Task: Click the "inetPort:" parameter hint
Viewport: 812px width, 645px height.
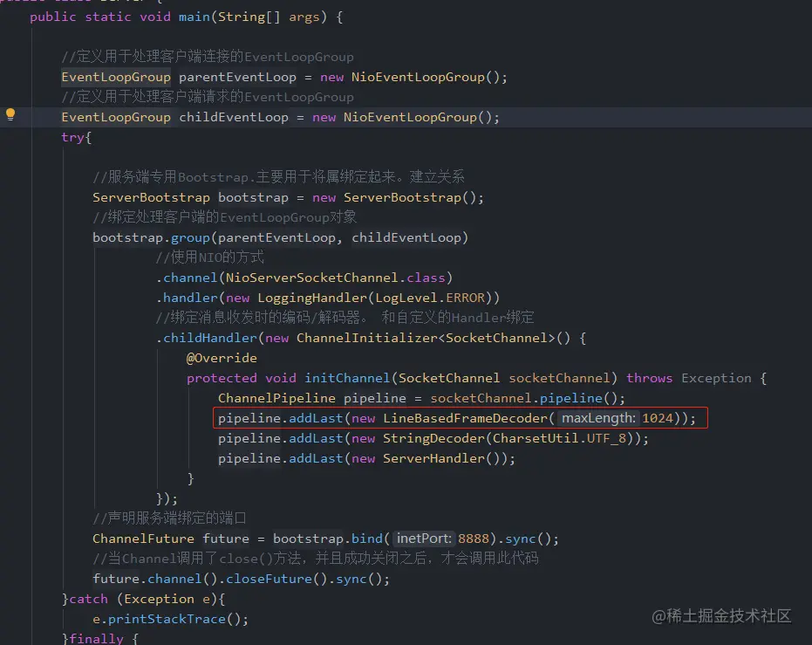Action: coord(424,539)
